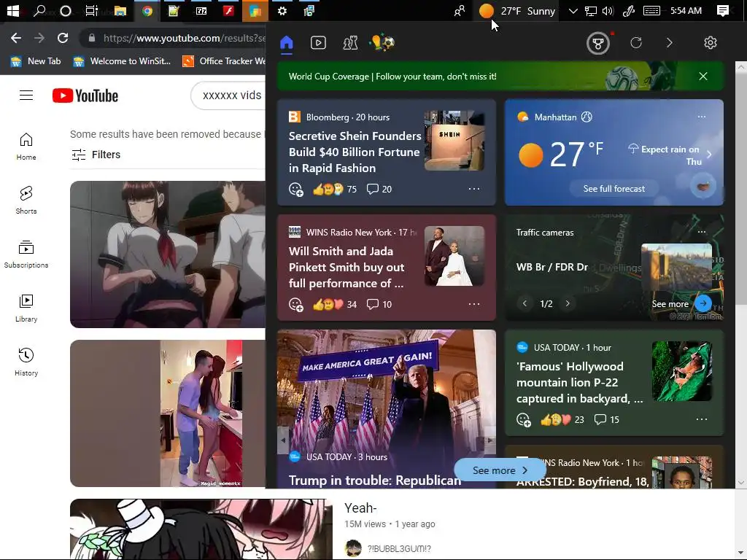Dismiss the World Cup Coverage banner
This screenshot has width=747, height=560.
point(703,76)
